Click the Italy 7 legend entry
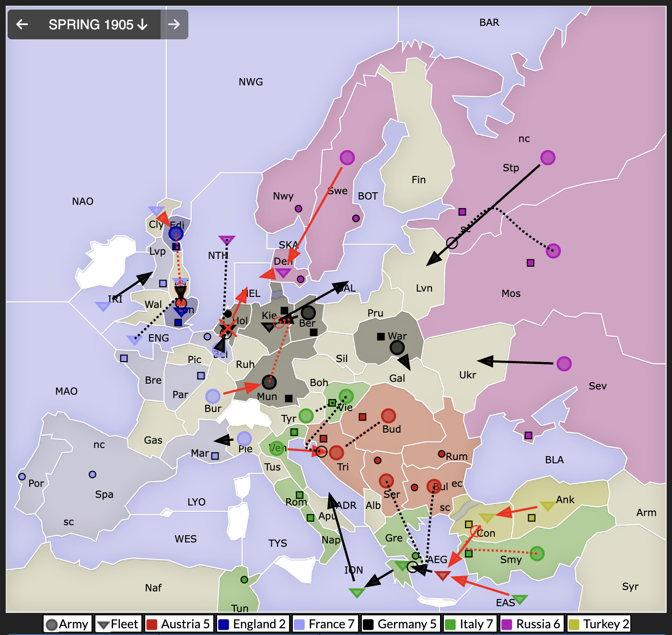The image size is (672, 635). pos(470,624)
